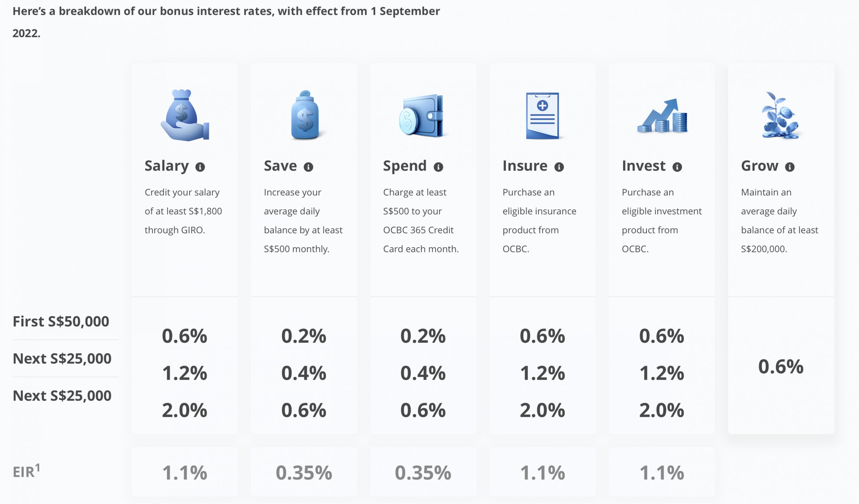Click the info icon next to Insure
859x504 pixels.
pyautogui.click(x=559, y=167)
